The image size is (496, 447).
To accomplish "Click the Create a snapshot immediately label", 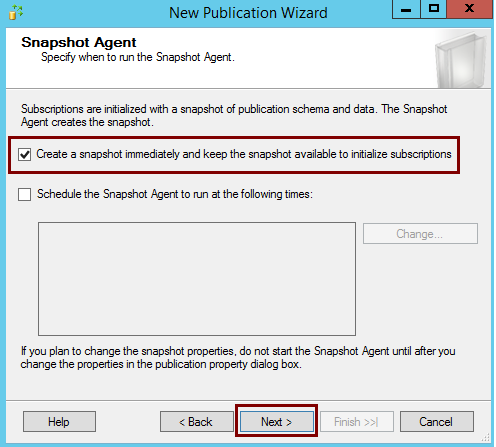I will 244,154.
